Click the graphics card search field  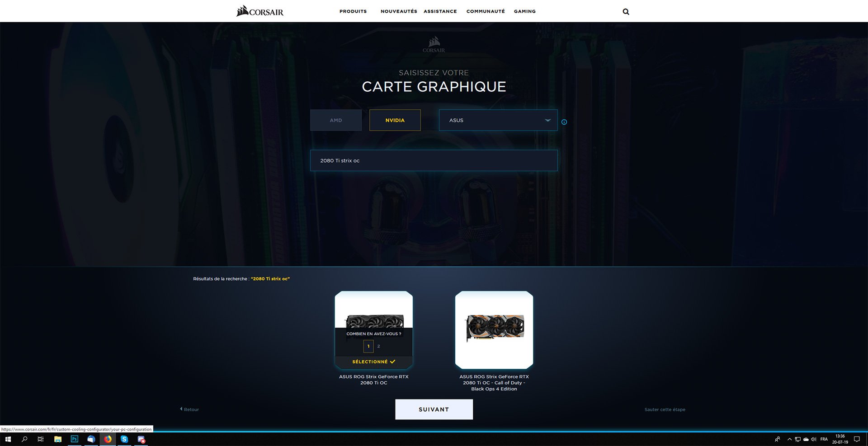434,160
